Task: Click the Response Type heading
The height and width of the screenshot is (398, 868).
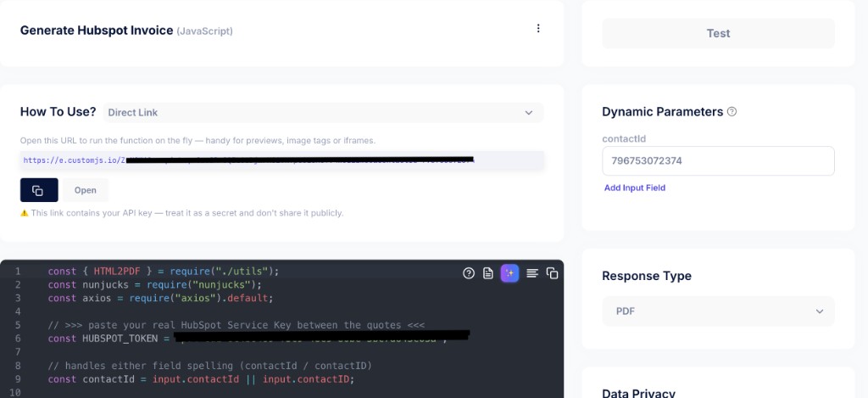Action: click(647, 276)
